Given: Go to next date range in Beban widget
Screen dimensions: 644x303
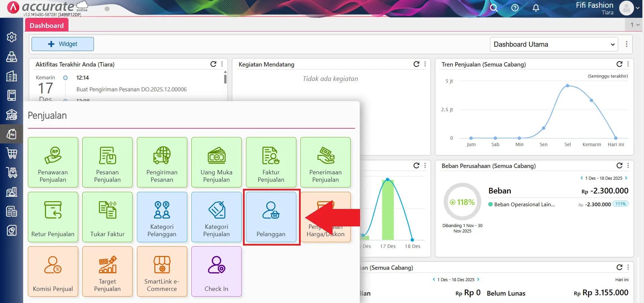Looking at the screenshot, I should 626,178.
